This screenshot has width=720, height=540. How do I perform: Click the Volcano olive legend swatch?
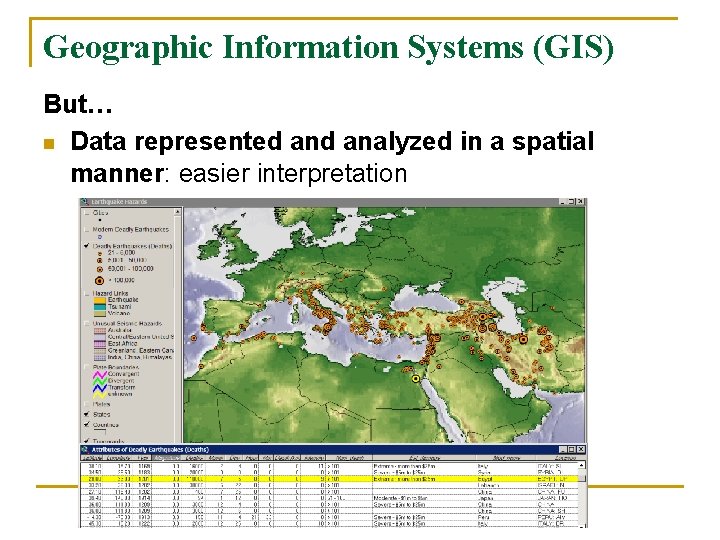point(100,313)
